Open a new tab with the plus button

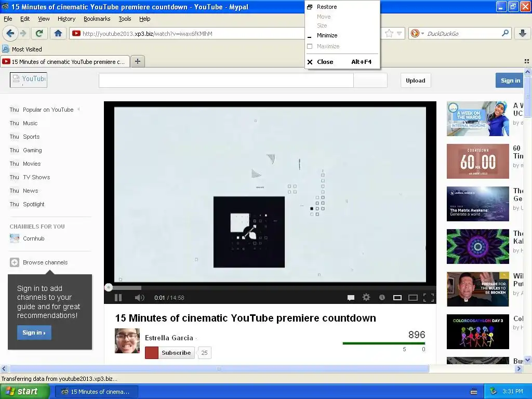[x=137, y=61]
